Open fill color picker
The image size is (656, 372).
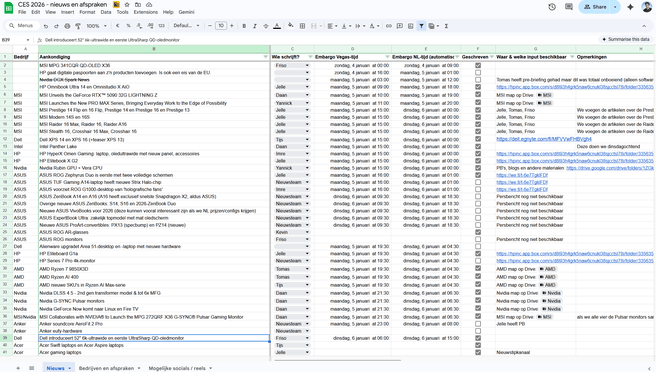pos(291,26)
